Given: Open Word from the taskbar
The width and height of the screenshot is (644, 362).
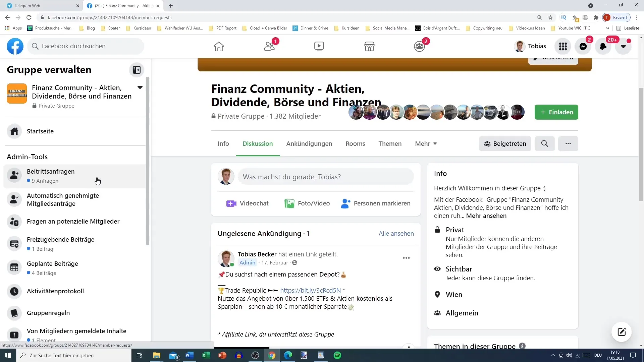Looking at the screenshot, I should coord(189,355).
